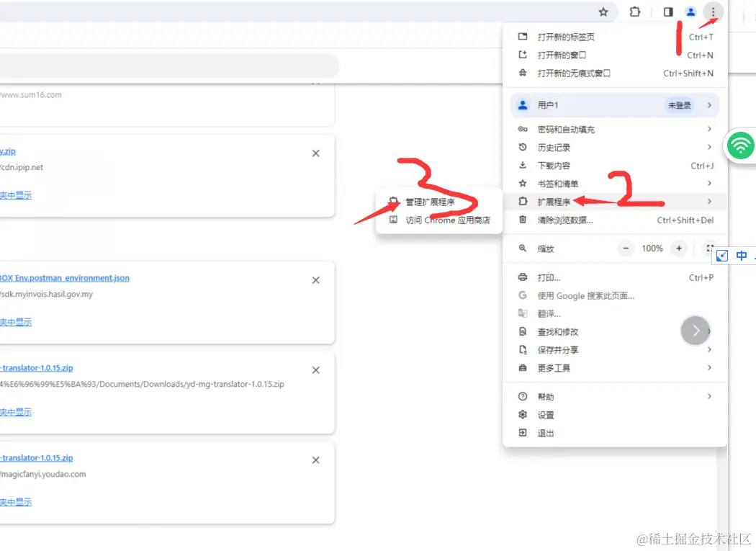
Task: Click the gray round next-arrow button
Action: (x=696, y=331)
